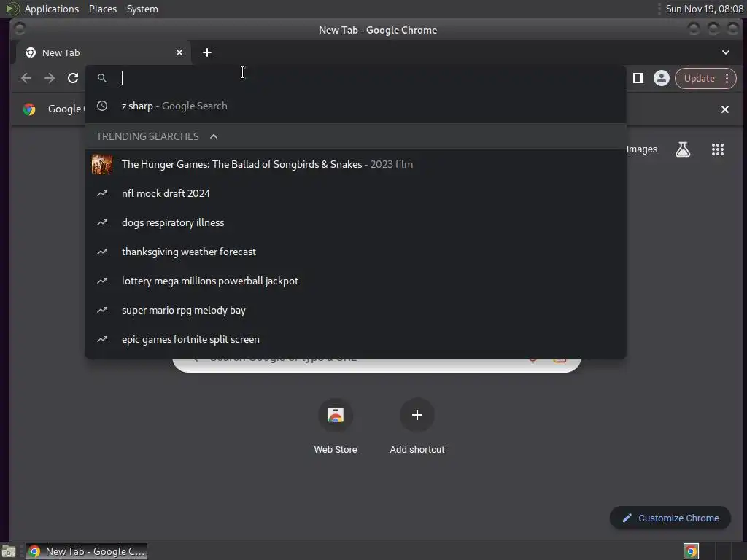Viewport: 747px width, 560px height.
Task: Click the Google Chrome logo in infobar
Action: coord(29,109)
